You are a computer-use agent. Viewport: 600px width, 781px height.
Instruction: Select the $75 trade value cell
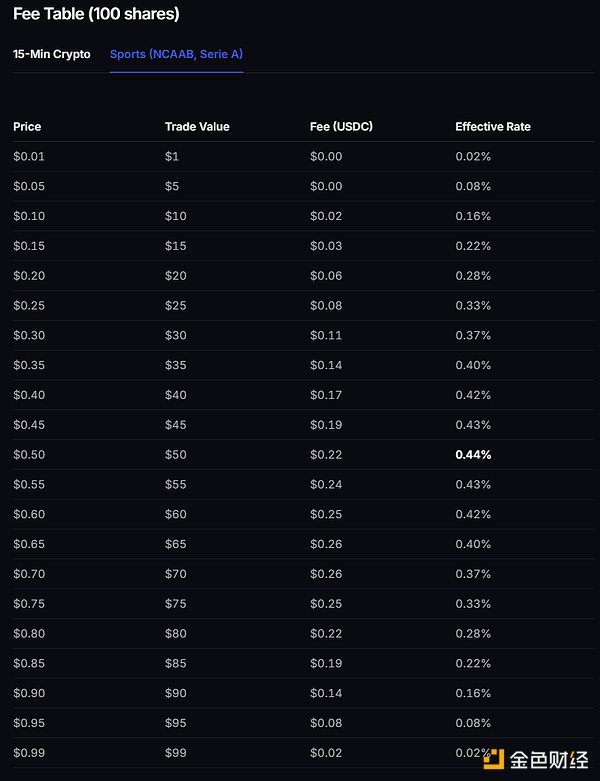tap(175, 604)
